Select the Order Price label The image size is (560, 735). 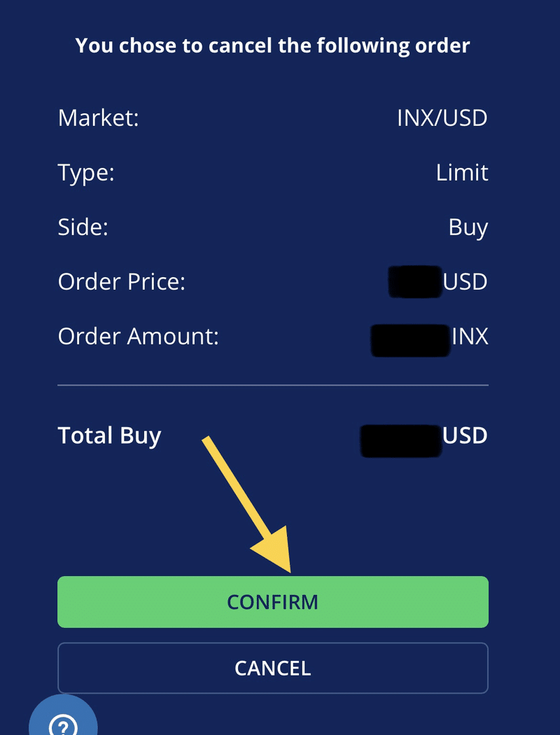[122, 281]
